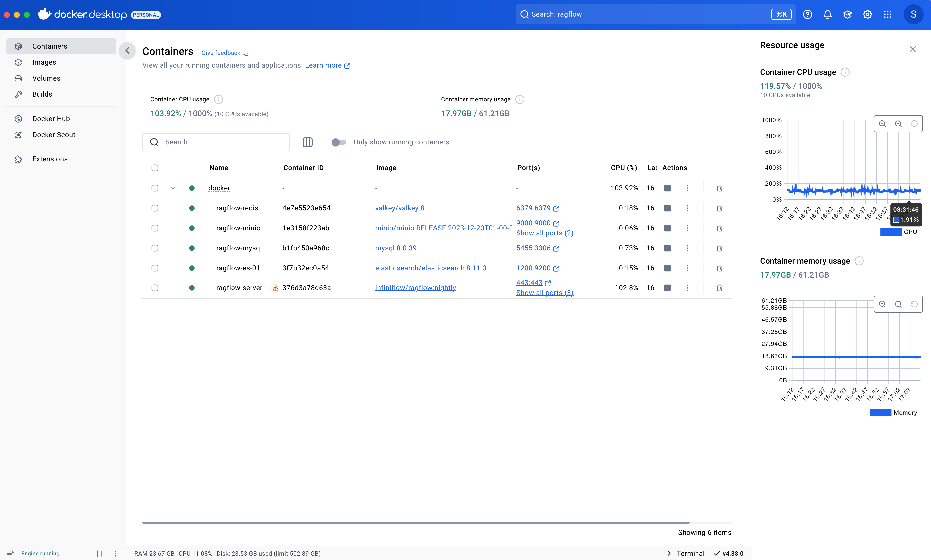Select the ragflow-server checkbox
The image size is (931, 560).
[x=155, y=288]
